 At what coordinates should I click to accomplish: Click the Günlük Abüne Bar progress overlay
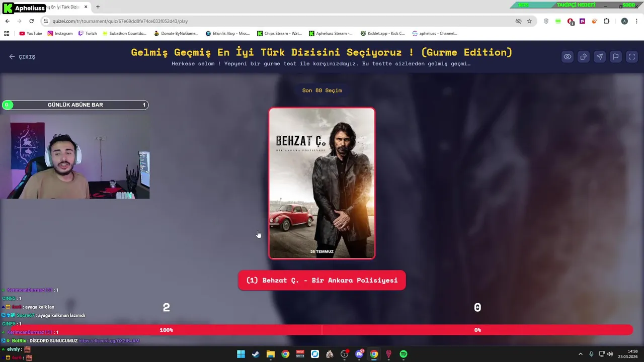pos(75,105)
